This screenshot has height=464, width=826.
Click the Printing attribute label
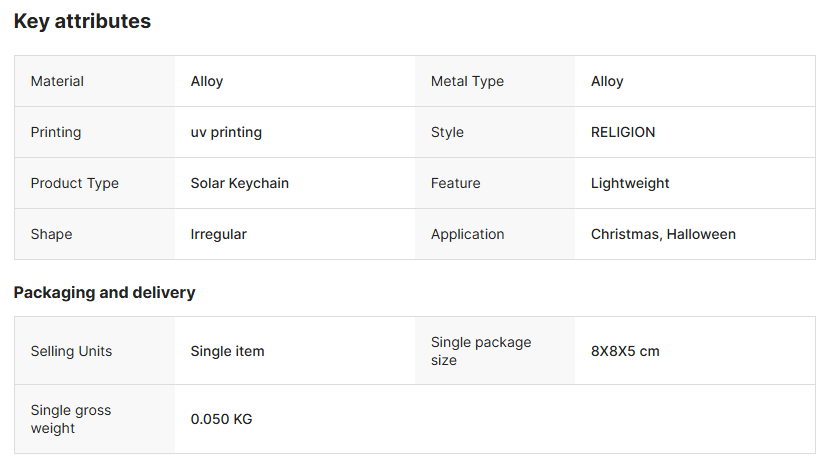(56, 132)
